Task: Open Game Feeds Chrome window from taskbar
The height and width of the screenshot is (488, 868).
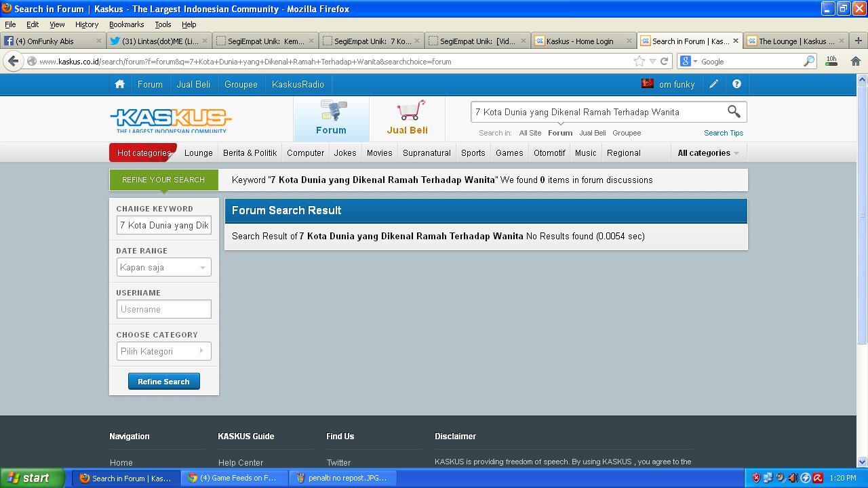Action: point(234,478)
